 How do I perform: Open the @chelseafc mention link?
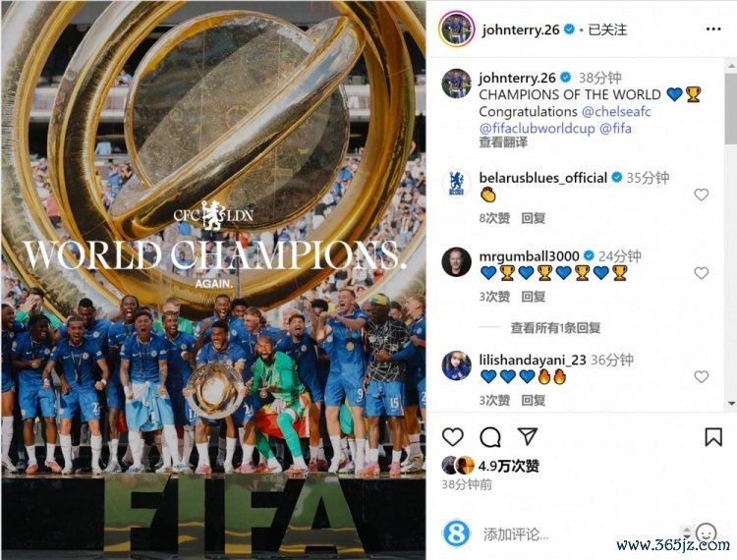click(x=616, y=111)
